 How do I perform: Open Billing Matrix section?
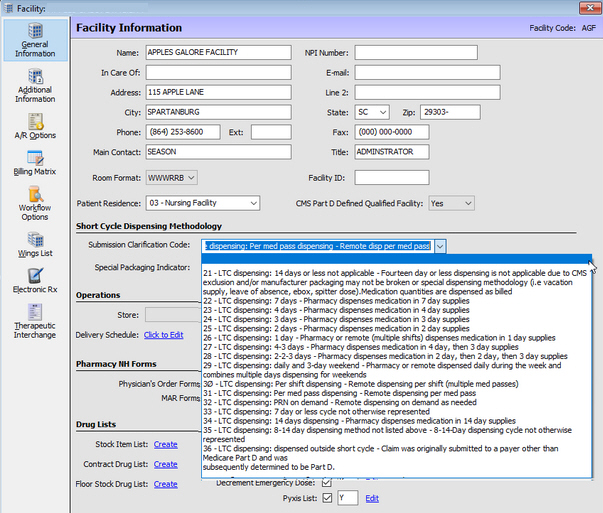click(x=35, y=163)
